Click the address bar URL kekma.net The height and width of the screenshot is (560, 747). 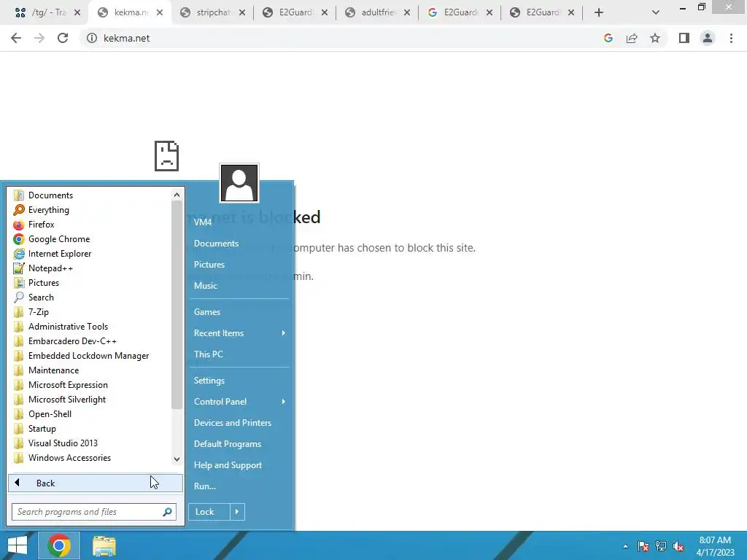[127, 38]
